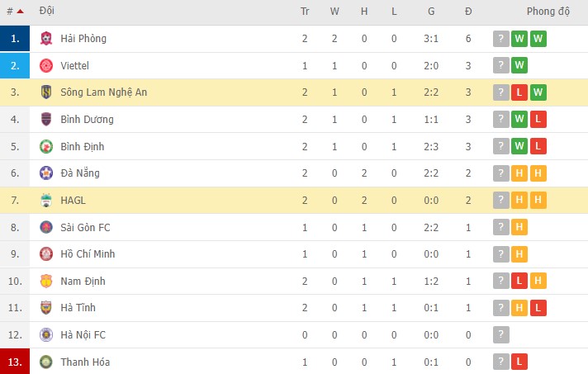The image size is (588, 374).
Task: Click Hà Nội FC's gray ? upcoming match badge
Action: point(500,334)
